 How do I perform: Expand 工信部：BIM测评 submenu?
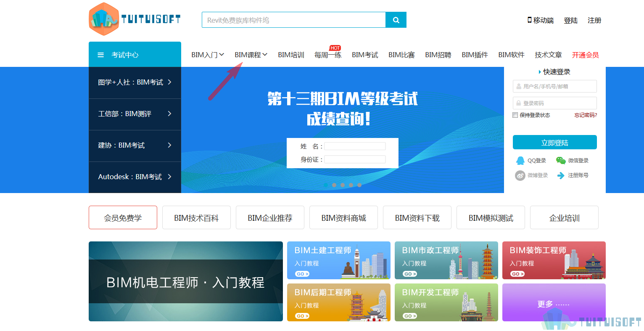[x=135, y=114]
